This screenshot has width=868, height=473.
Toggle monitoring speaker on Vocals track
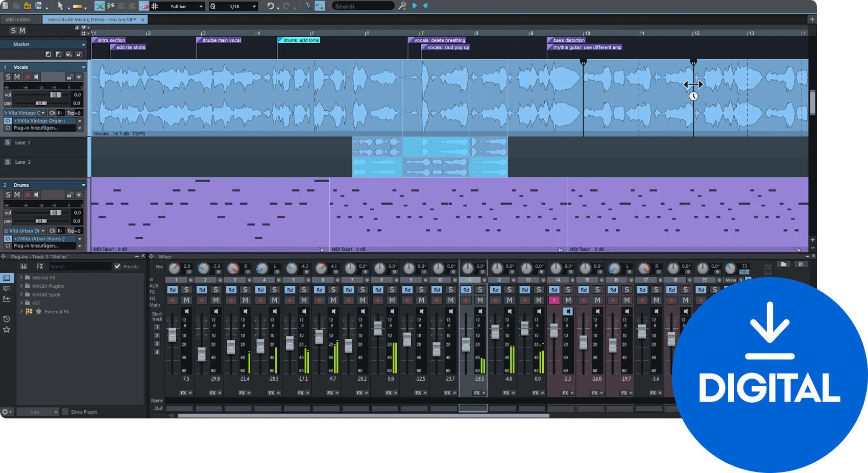[36, 77]
